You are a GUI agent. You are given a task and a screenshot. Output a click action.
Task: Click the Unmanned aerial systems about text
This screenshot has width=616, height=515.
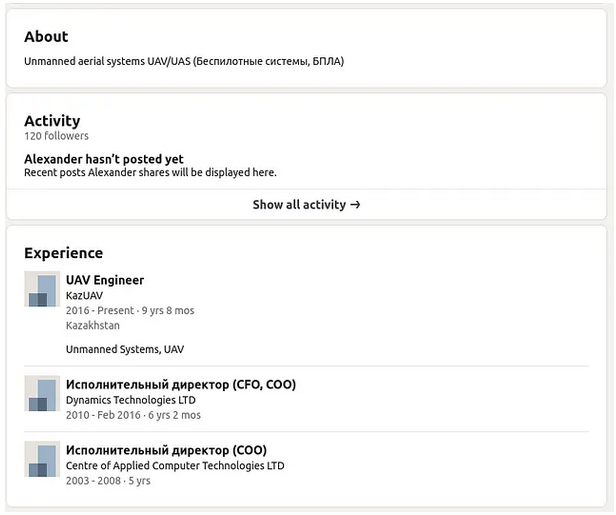184,61
